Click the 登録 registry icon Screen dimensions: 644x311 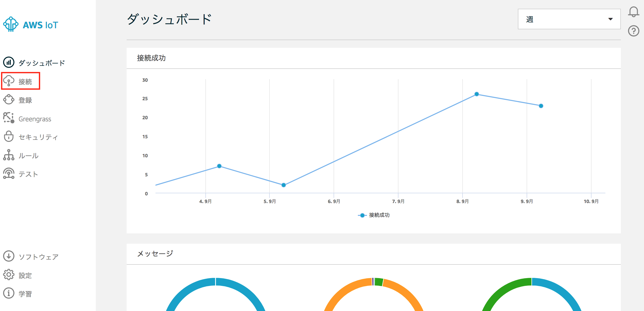pos(9,99)
